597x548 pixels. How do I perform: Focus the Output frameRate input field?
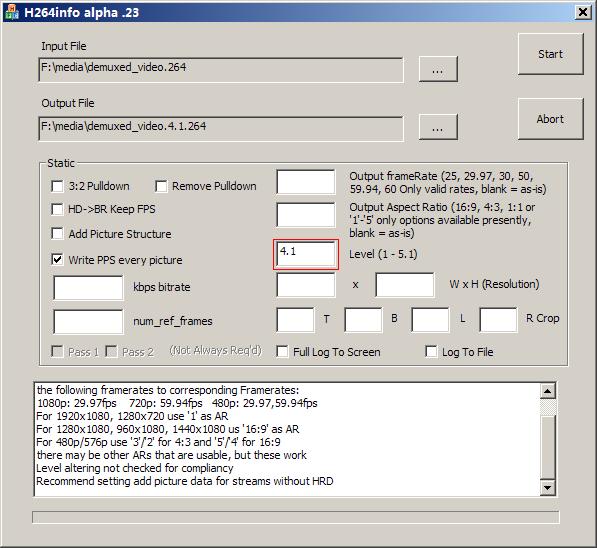(306, 182)
